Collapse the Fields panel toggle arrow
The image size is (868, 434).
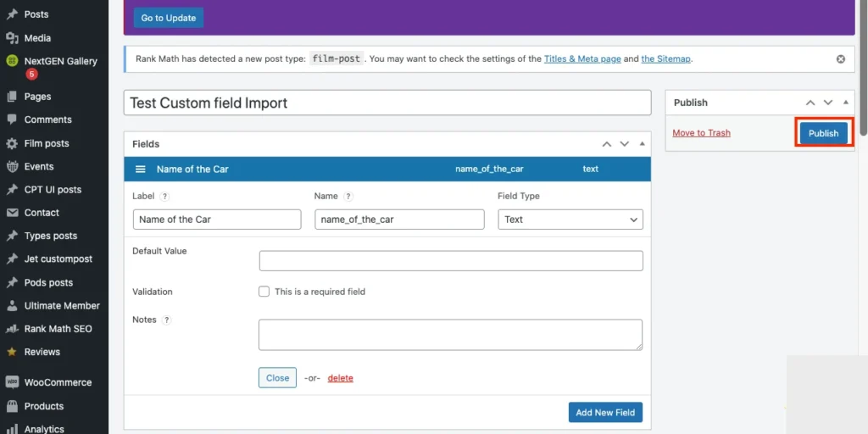[x=643, y=144]
